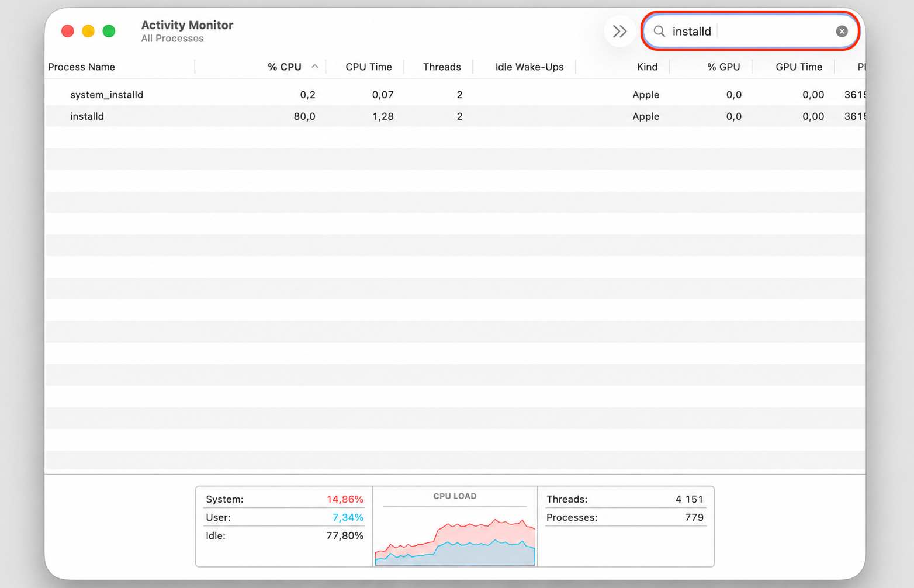914x588 pixels.
Task: Focus the search field containing installd
Action: pos(750,32)
